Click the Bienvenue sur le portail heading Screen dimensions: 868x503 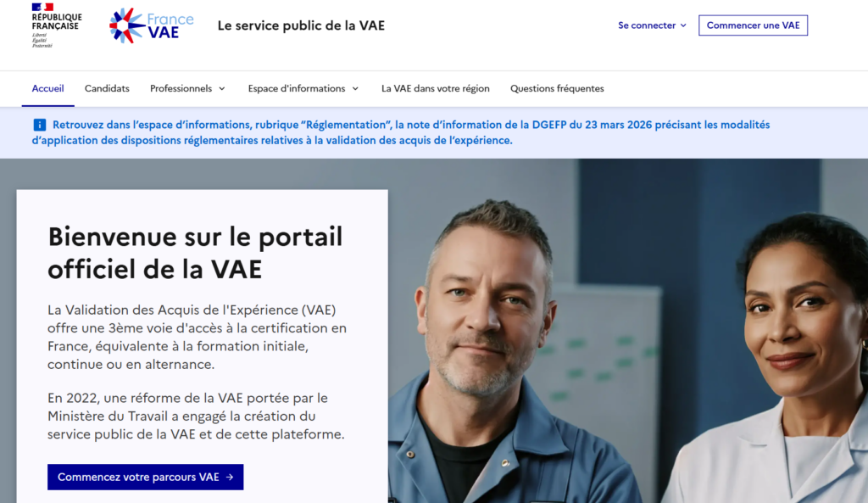pos(195,253)
